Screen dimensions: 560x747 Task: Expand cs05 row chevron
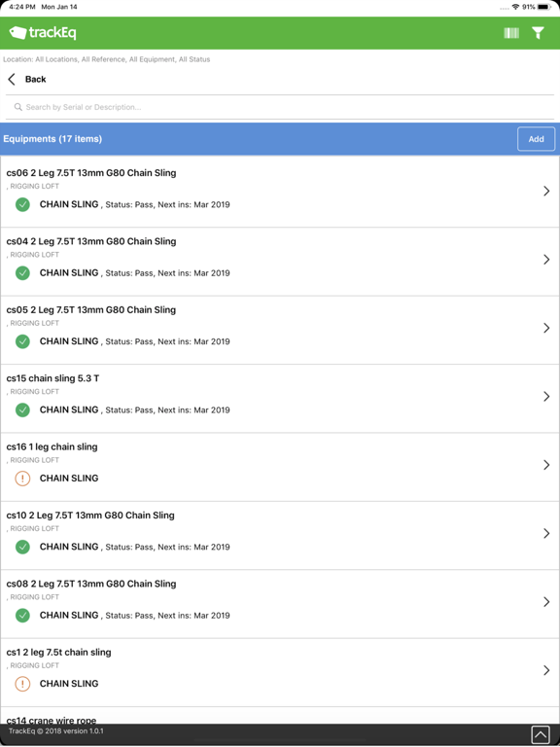click(x=546, y=328)
